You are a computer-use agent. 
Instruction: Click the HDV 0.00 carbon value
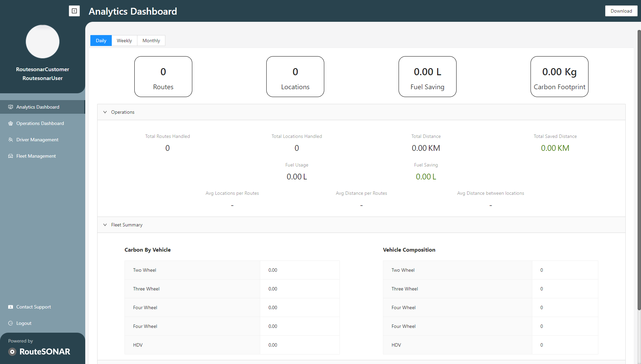273,345
